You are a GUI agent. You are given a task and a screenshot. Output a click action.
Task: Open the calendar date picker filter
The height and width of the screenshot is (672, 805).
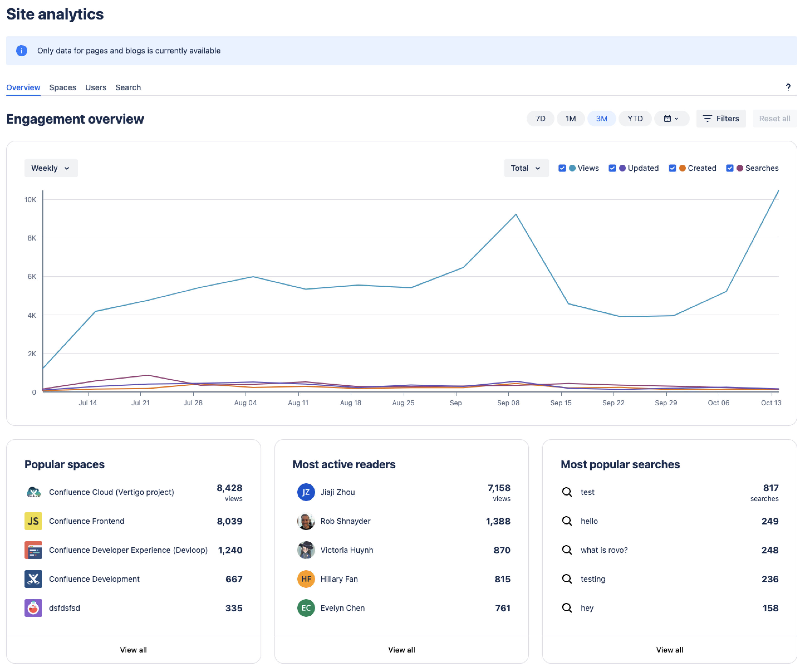[x=671, y=118]
